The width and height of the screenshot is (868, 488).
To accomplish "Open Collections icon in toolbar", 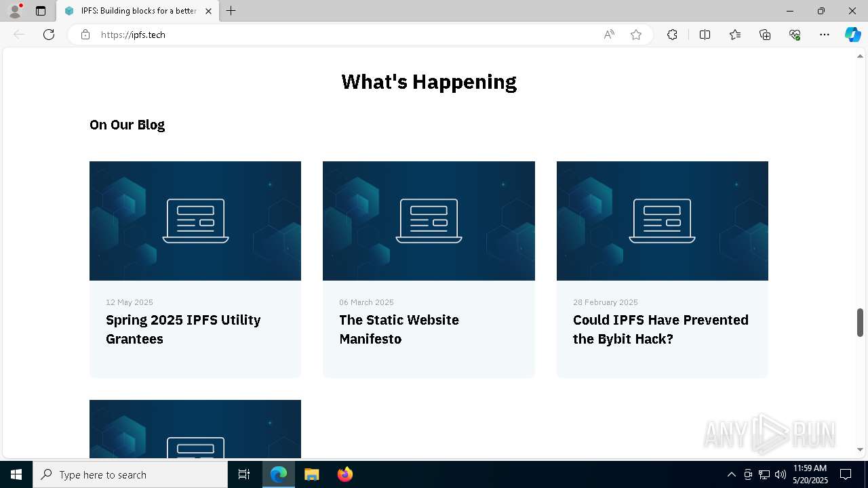I will [x=765, y=35].
